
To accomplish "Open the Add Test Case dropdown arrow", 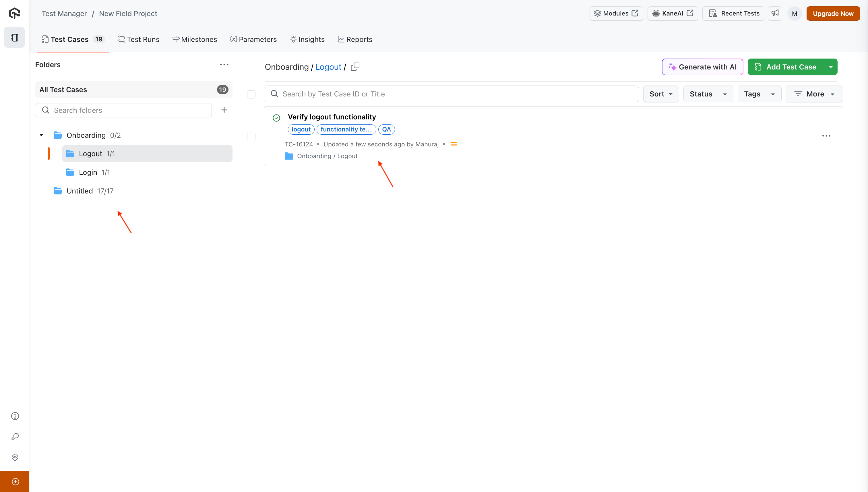I will 831,67.
